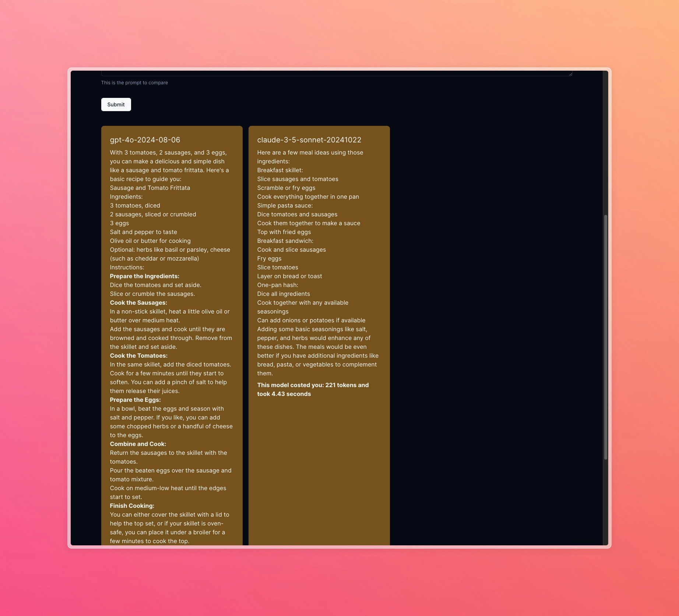Screen dimensions: 679x616
Task: Click 'Simple pasta sauce:' line
Action: click(x=285, y=205)
